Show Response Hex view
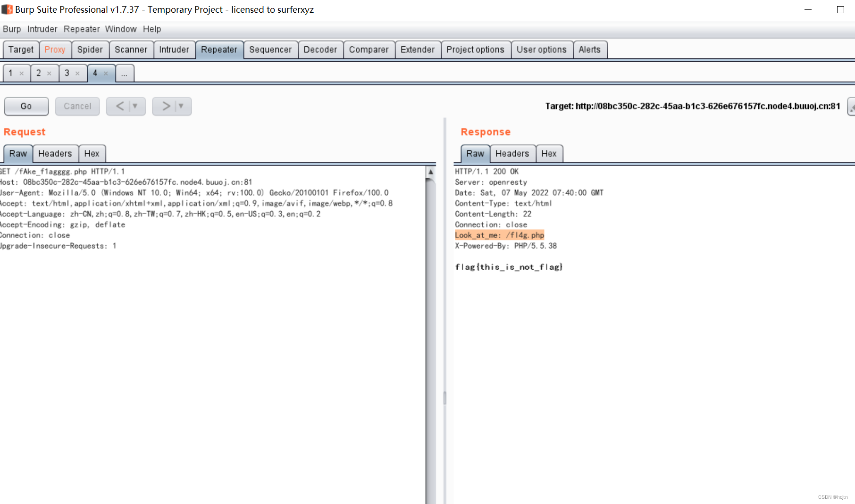 549,154
